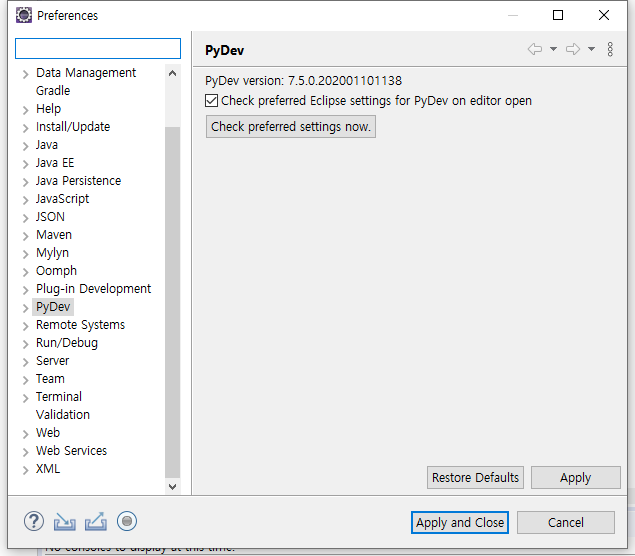This screenshot has width=635, height=556.
Task: Expand the JavaScript tree node
Action: [x=26, y=200]
